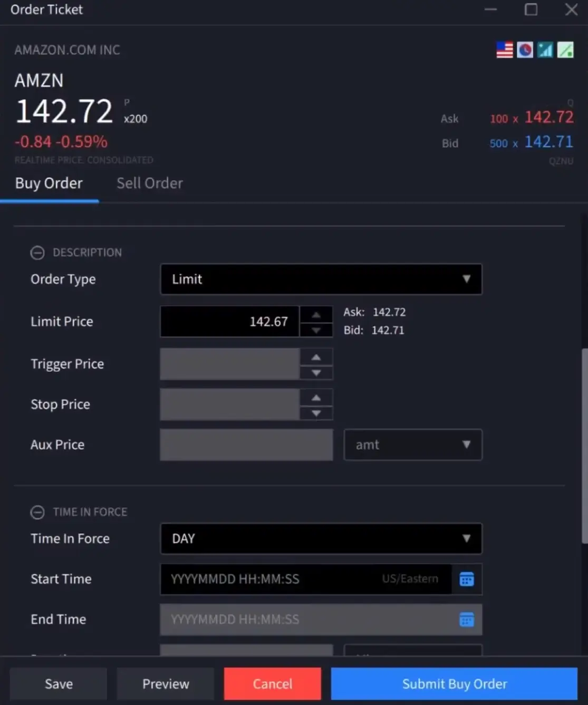This screenshot has width=588, height=705.
Task: Click the Ask 142.72 value beside Limit Price
Action: [389, 312]
